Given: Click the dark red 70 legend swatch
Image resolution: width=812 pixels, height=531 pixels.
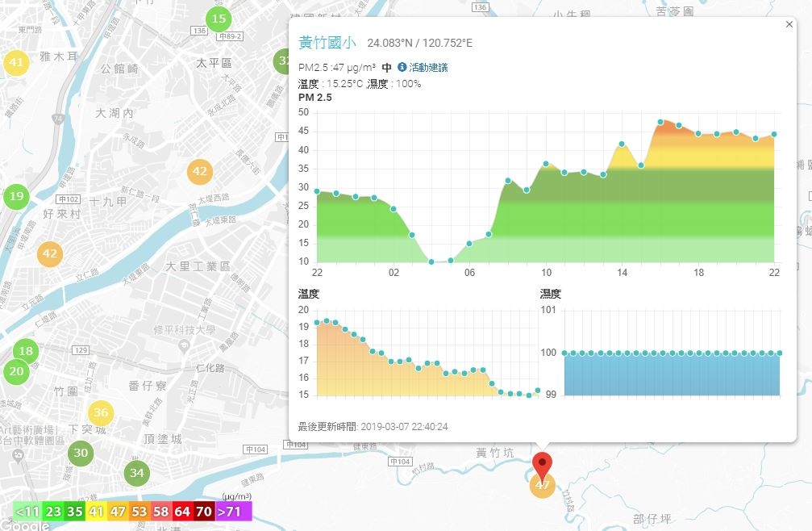Looking at the screenshot, I should (204, 512).
